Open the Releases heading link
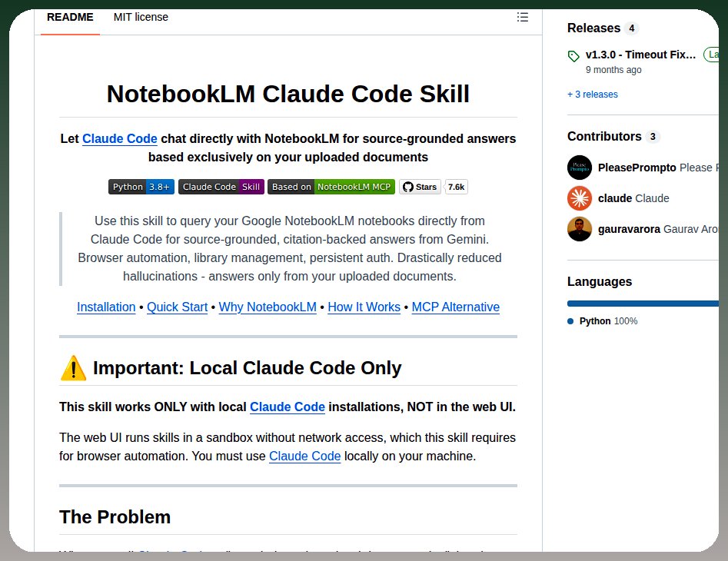The height and width of the screenshot is (561, 728). click(593, 28)
